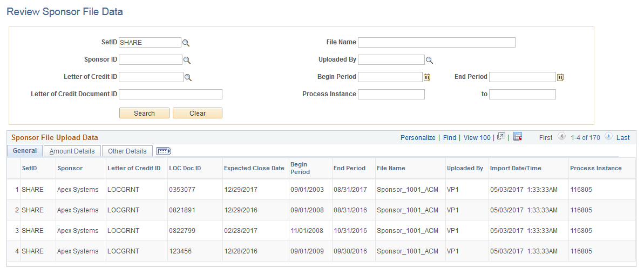Sort by the LOC Doc ID column header
Image resolution: width=644 pixels, height=274 pixels.
pos(185,168)
